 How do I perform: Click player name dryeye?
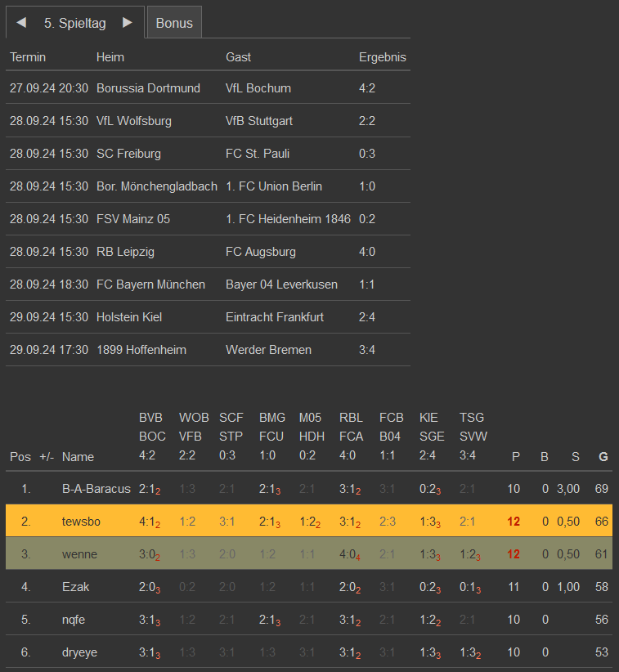82,652
